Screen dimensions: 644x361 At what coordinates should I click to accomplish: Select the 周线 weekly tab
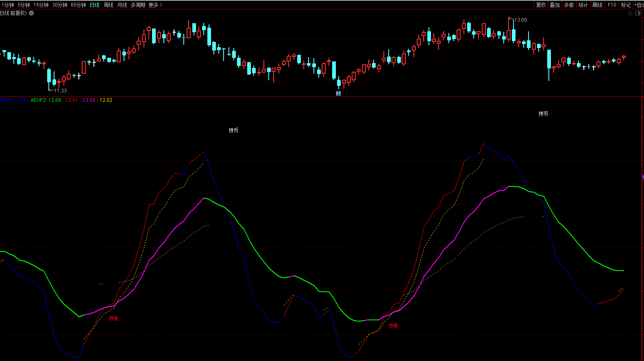(x=109, y=5)
